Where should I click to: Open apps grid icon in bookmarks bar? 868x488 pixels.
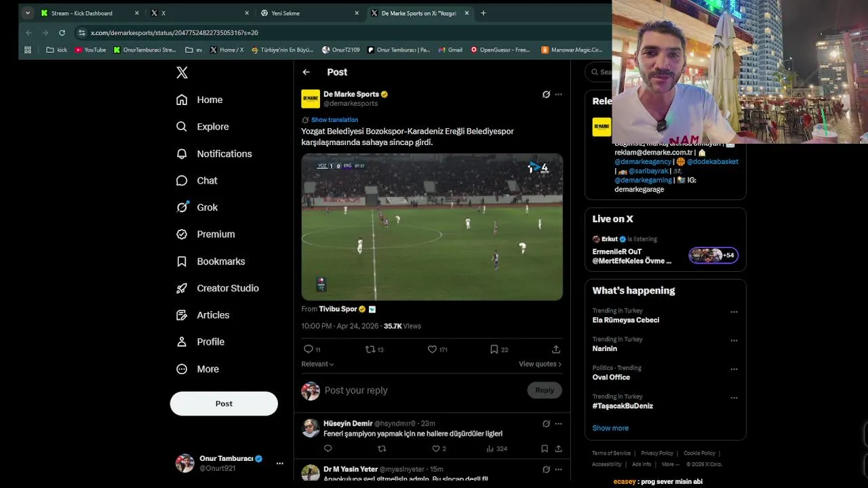coord(28,49)
